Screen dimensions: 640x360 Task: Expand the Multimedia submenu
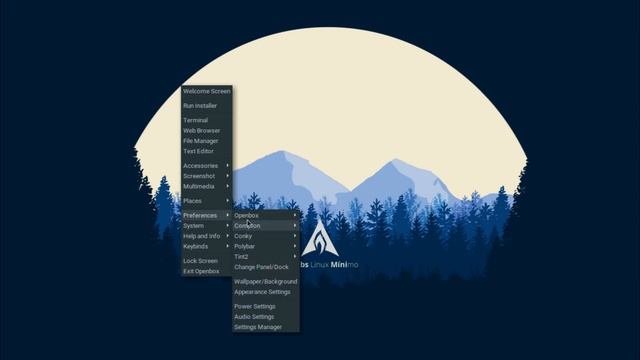tap(207, 187)
